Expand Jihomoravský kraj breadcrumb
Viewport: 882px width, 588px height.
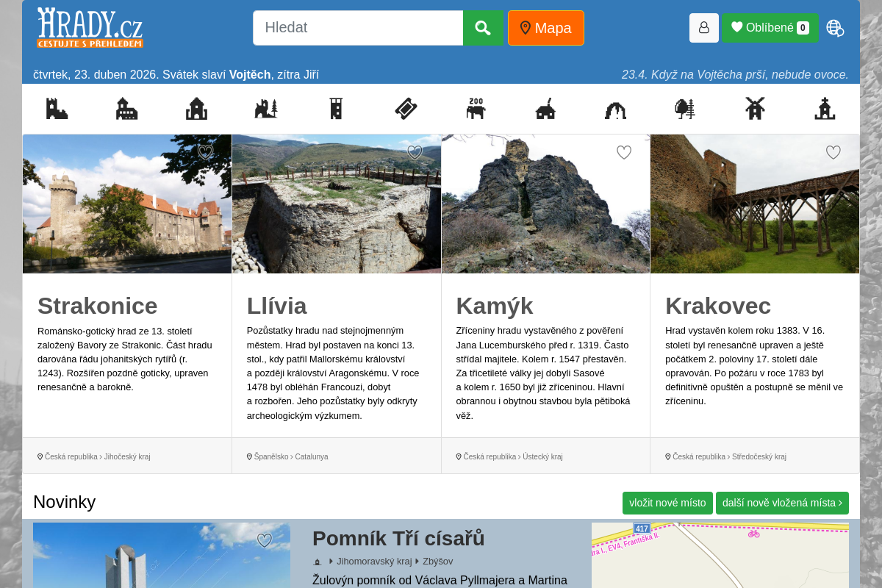[x=374, y=561]
